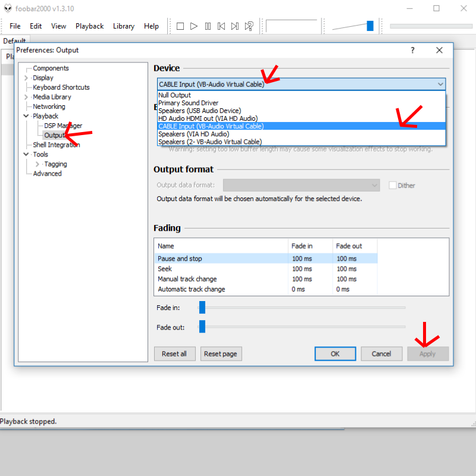
Task: Select DSP Manager tree item
Action: pos(63,126)
